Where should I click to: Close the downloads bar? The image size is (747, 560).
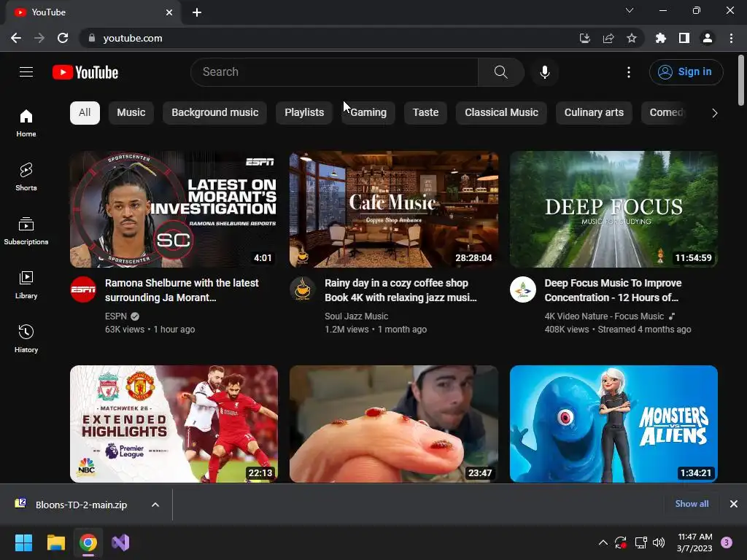734,504
